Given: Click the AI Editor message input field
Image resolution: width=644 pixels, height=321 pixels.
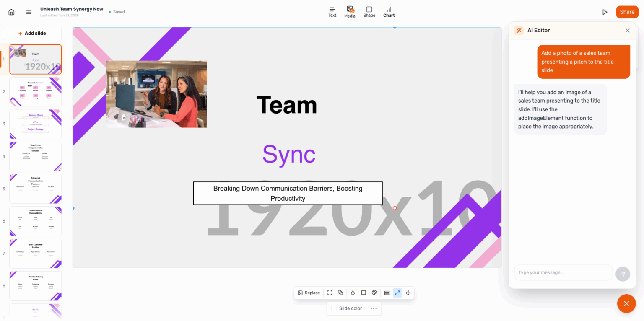Looking at the screenshot, I should coord(563,272).
